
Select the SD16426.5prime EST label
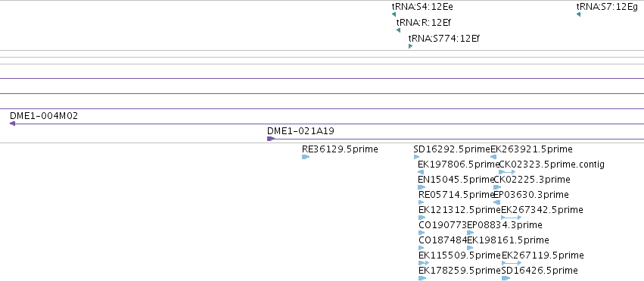pyautogui.click(x=540, y=271)
